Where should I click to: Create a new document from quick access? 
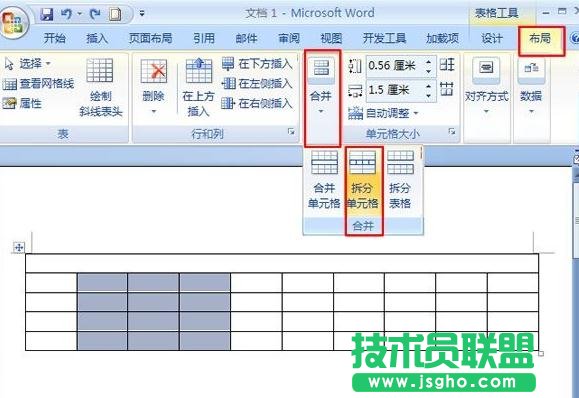(x=115, y=14)
